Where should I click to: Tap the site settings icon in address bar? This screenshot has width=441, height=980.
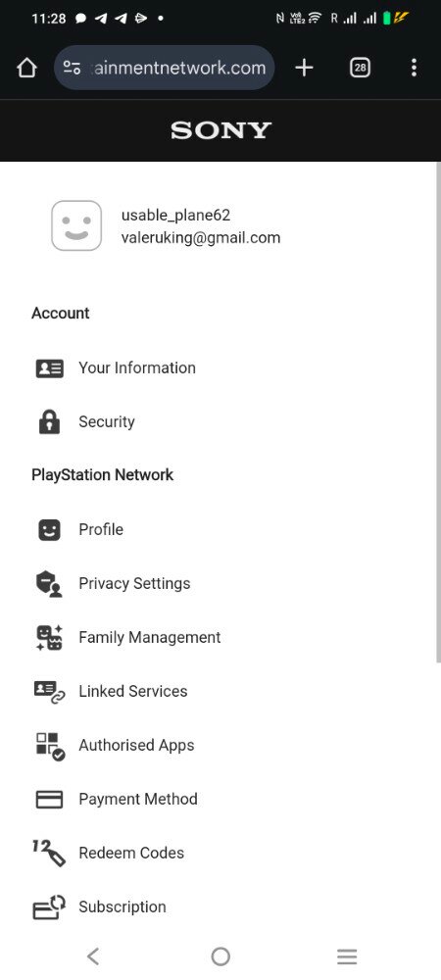[72, 68]
